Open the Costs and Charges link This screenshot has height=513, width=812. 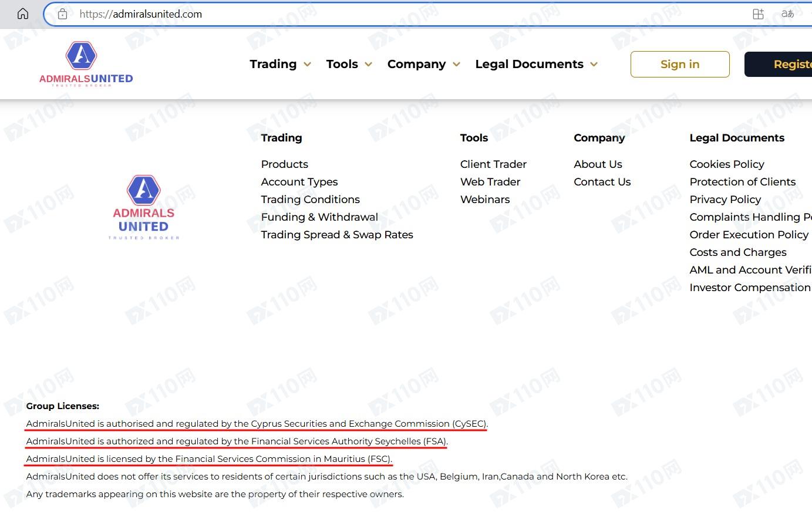(738, 252)
